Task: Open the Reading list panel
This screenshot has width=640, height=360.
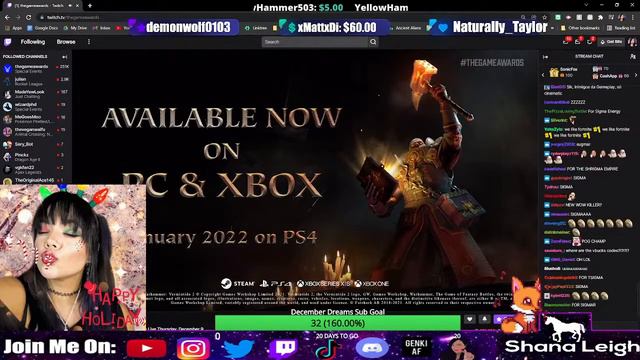Action: point(621,28)
